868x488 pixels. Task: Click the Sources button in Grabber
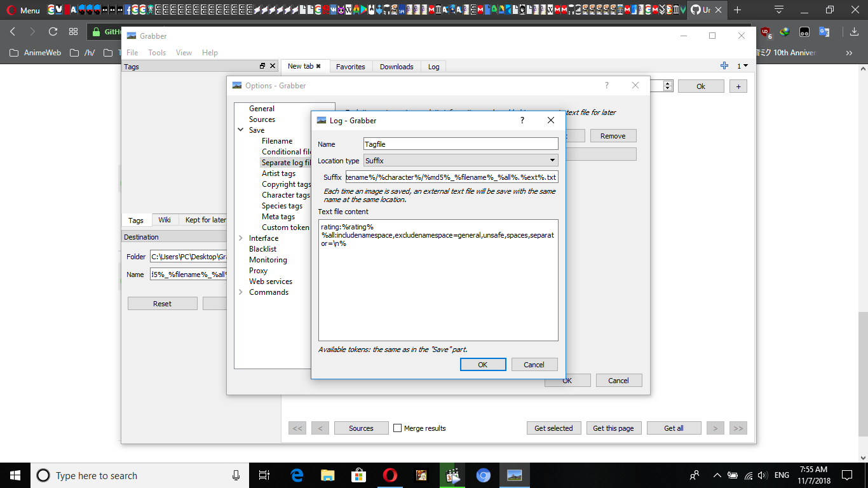tap(361, 428)
